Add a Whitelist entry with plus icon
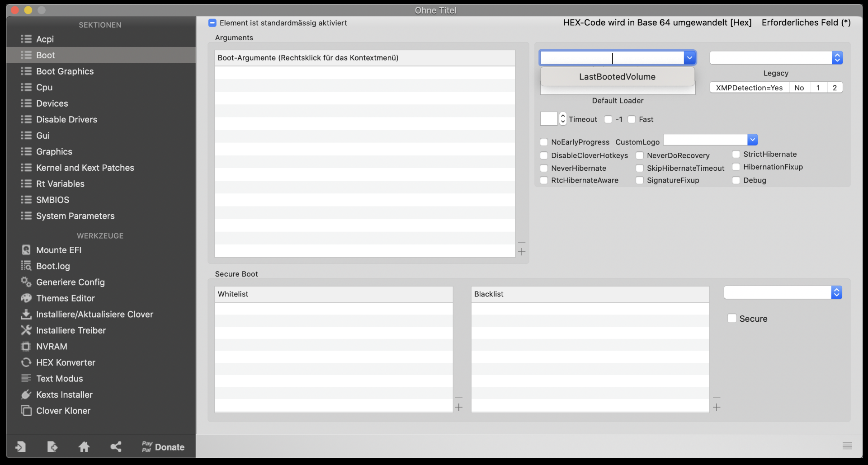The height and width of the screenshot is (465, 868). click(459, 407)
